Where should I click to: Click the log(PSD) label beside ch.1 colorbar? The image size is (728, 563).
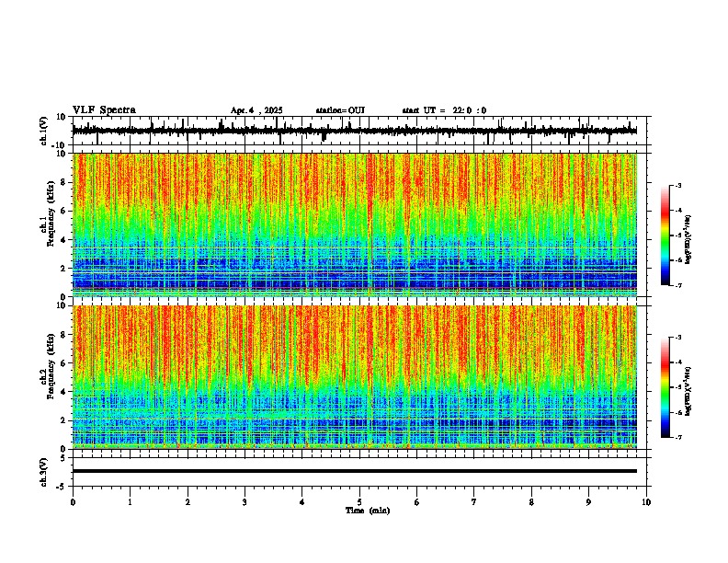click(688, 240)
